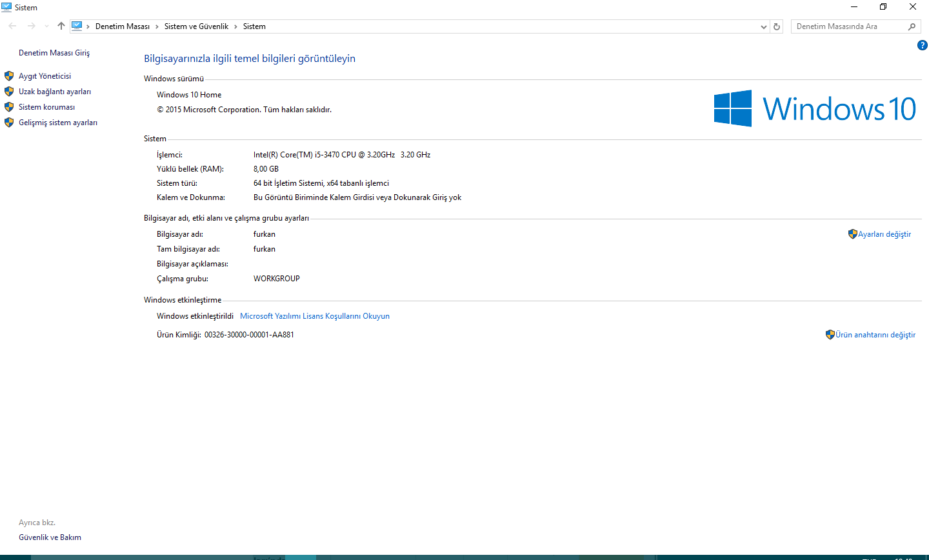Open Microsoft Yazılımı Lisans Koşullarını Okuyun
The height and width of the screenshot is (560, 929).
click(315, 316)
